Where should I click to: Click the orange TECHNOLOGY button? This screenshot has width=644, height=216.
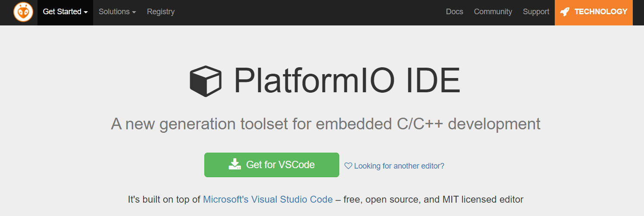594,12
